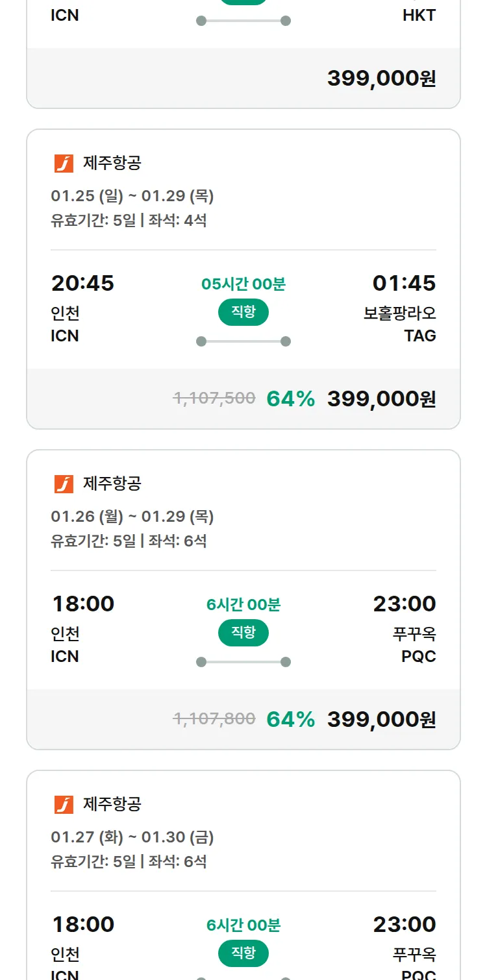The width and height of the screenshot is (487, 980).
Task: Click 직항 badge on 20:45 Bohol flight
Action: [243, 312]
